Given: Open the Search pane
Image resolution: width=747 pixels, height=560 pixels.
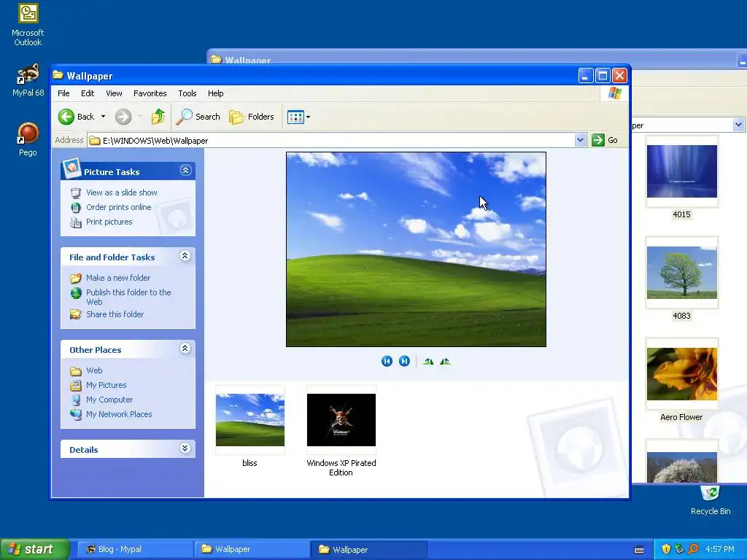Looking at the screenshot, I should point(198,117).
